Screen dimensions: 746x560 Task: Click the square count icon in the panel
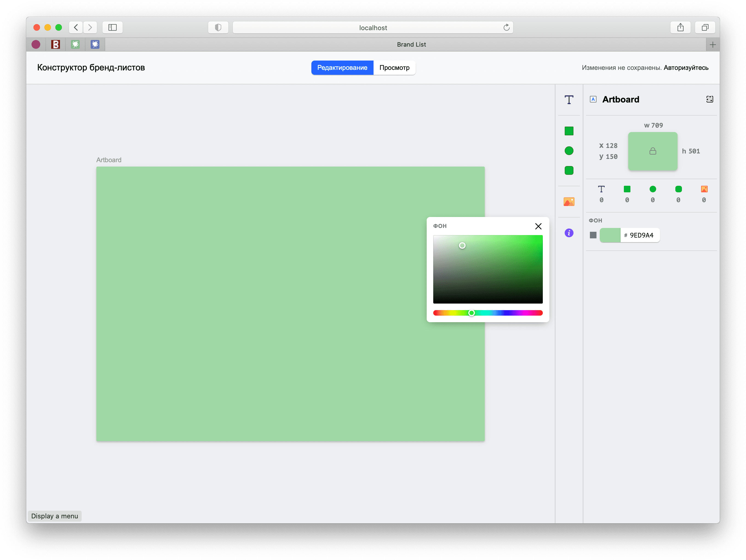coord(627,189)
